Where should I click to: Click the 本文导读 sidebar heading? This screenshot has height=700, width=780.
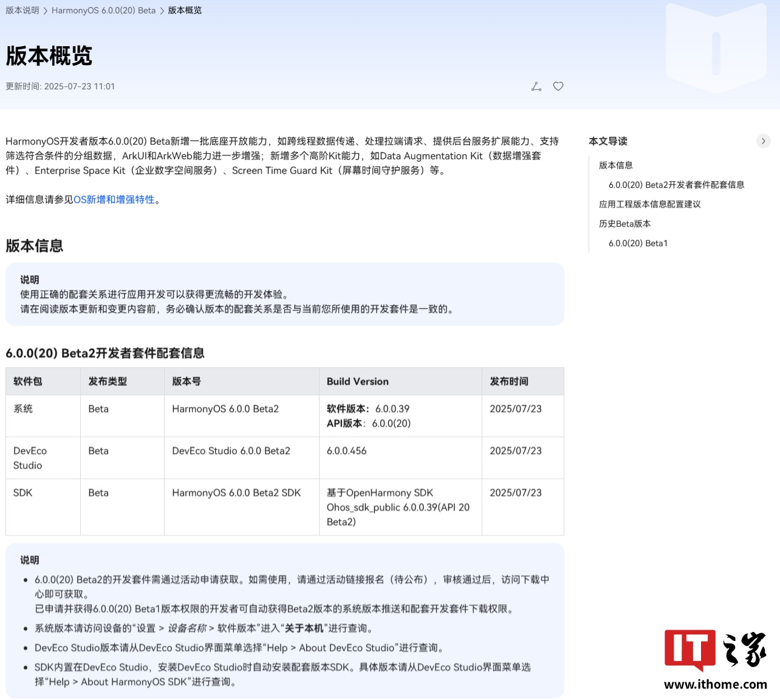607,141
